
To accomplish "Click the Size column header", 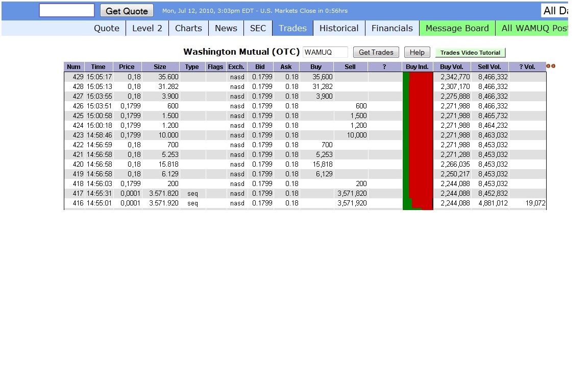I will [x=160, y=67].
